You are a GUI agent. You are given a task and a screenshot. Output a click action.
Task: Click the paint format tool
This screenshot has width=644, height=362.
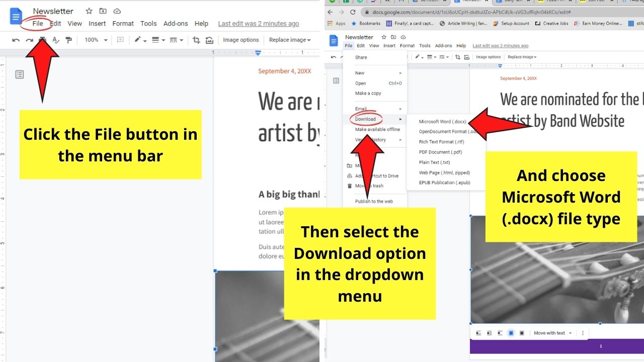click(68, 40)
